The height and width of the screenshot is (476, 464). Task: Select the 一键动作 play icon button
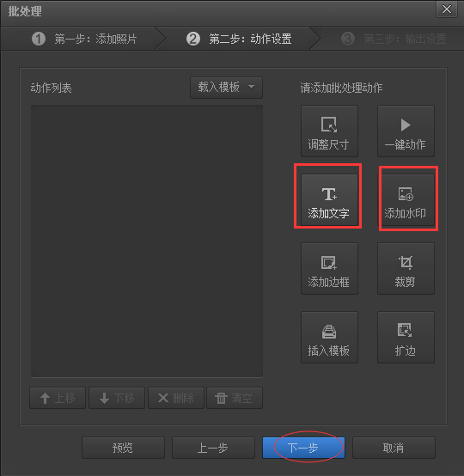click(406, 131)
